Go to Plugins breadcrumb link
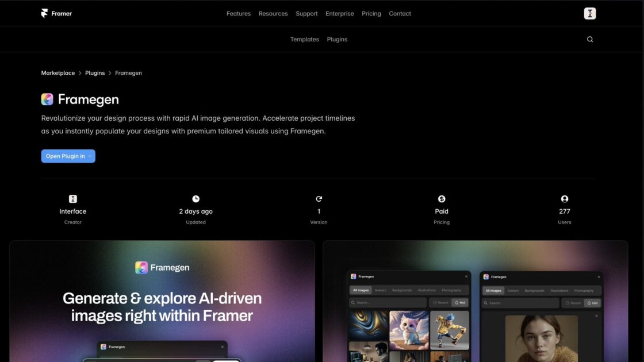The image size is (644, 362). (x=95, y=73)
